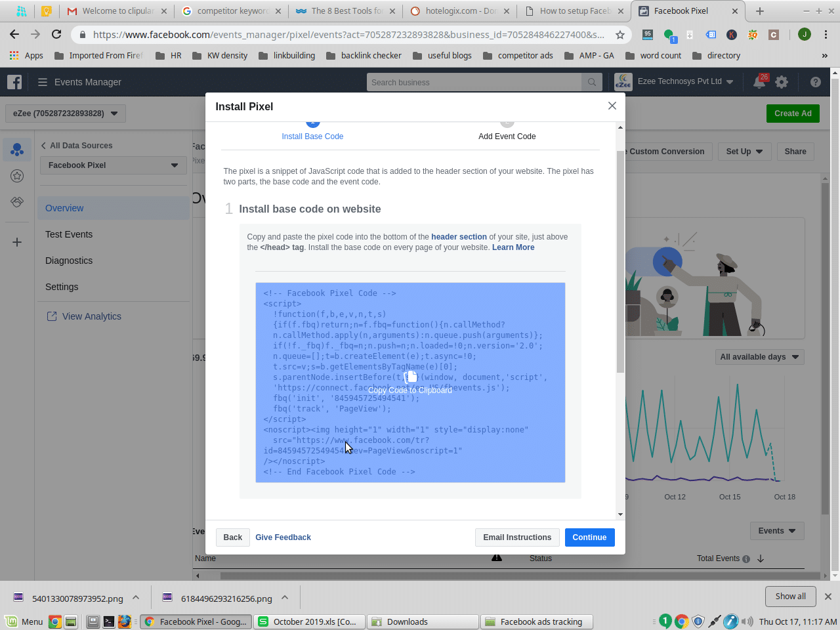Open the header section link
The image size is (840, 630).
coord(459,237)
